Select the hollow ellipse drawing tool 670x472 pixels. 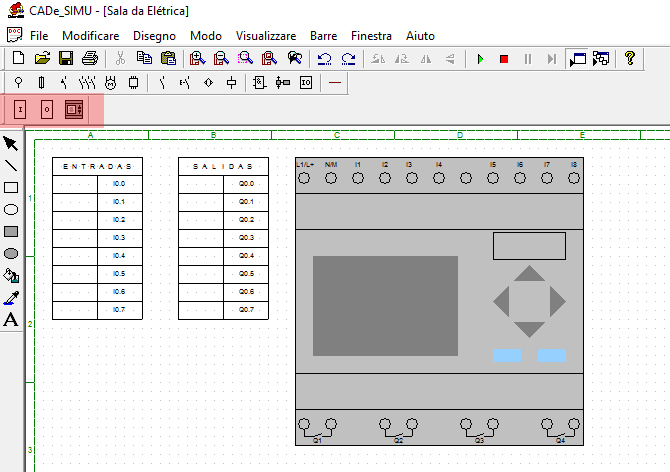(11, 210)
